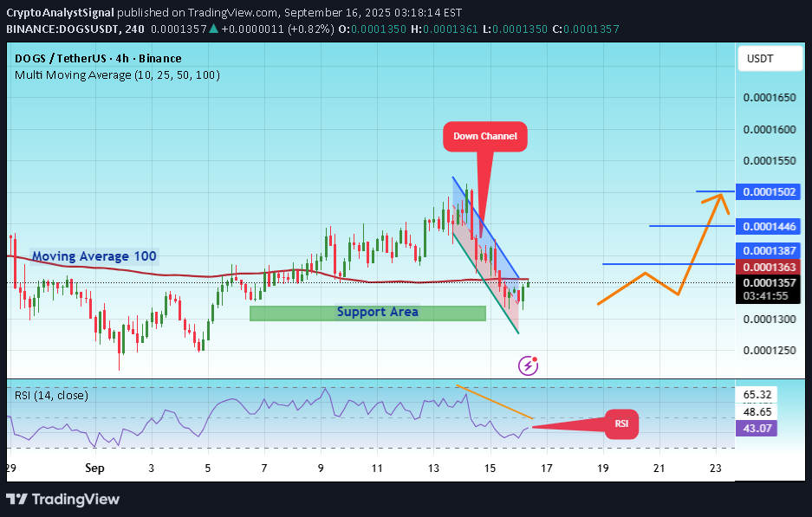
Task: Click the price axis value 0.0001650
Action: point(769,97)
